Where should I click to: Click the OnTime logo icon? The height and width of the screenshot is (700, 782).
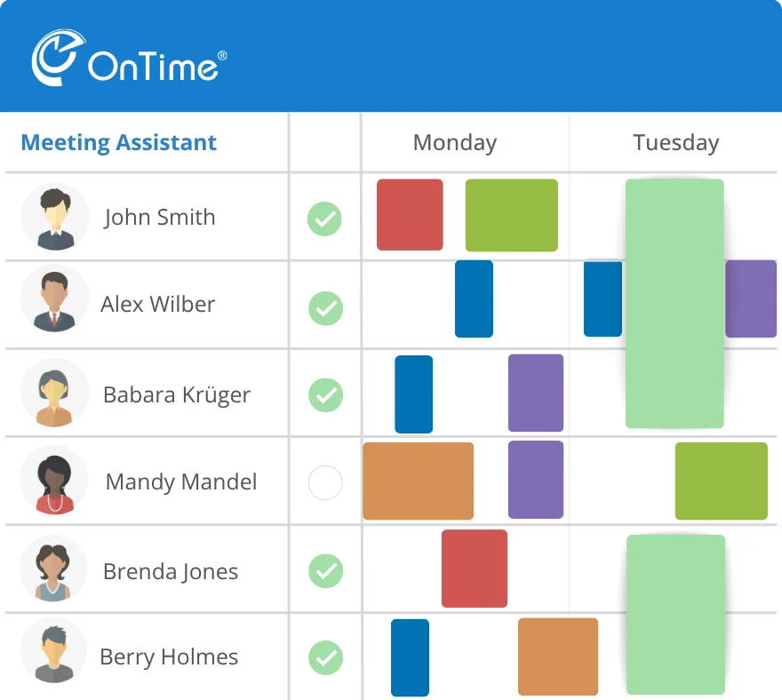click(59, 59)
